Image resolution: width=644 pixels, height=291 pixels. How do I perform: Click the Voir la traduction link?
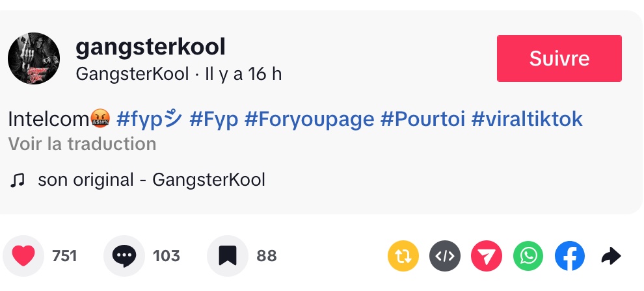click(82, 144)
